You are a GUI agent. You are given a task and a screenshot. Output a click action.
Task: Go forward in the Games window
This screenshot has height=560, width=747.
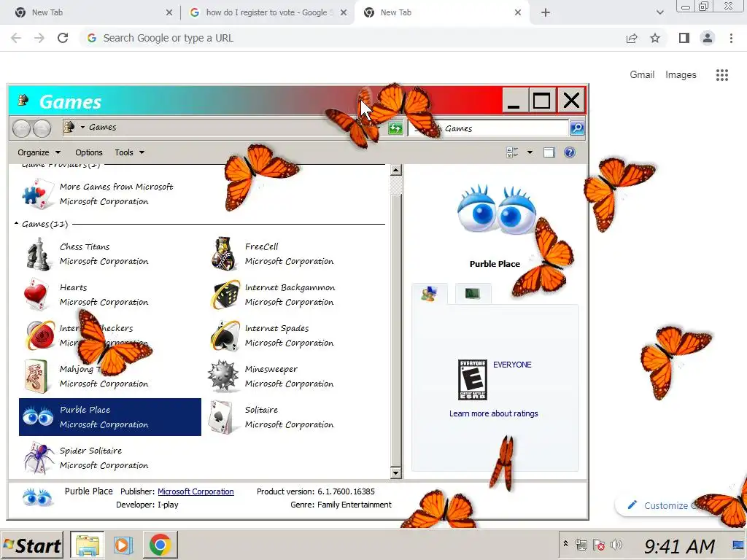point(42,128)
